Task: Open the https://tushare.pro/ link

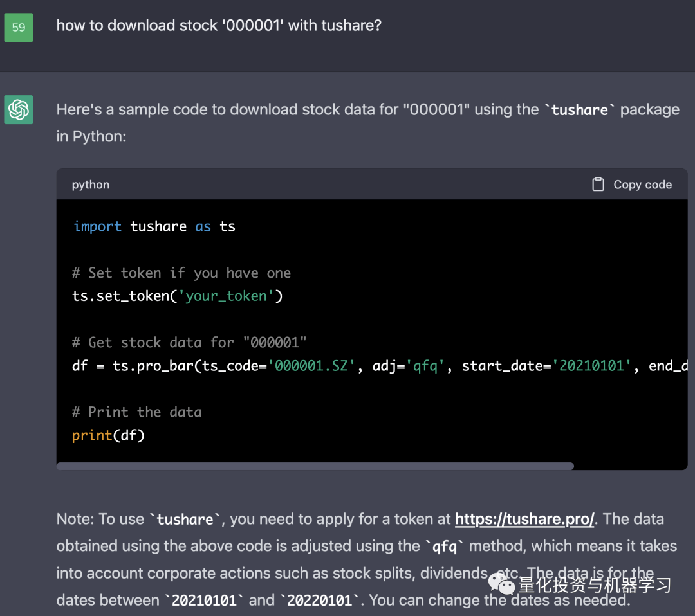Action: tap(524, 519)
